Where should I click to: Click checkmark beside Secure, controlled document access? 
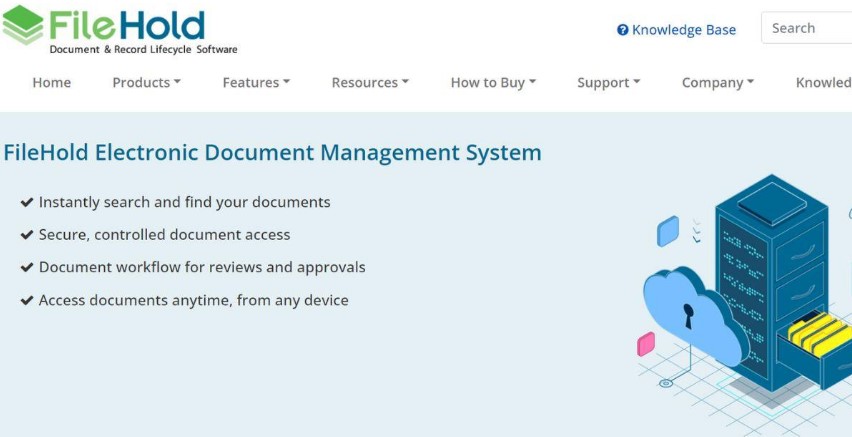[x=27, y=235]
